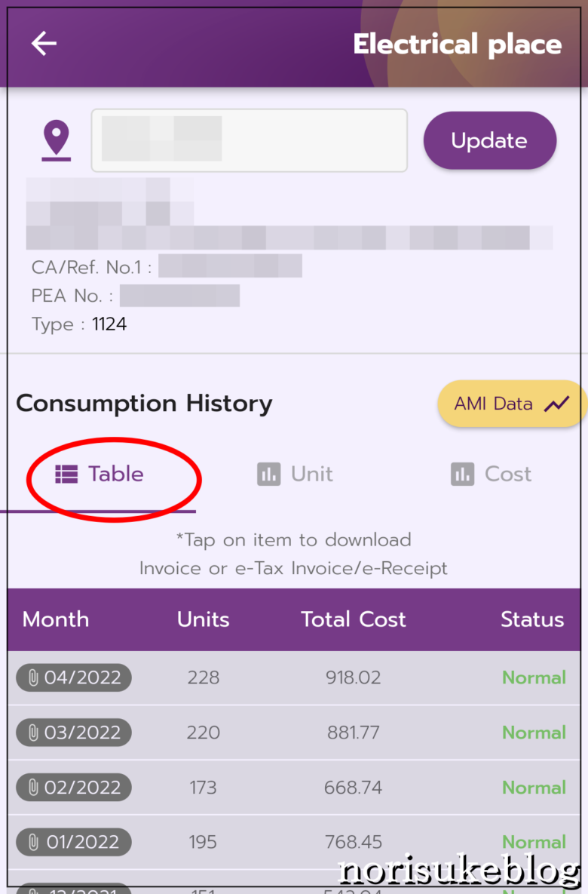Viewport: 588px width, 894px height.
Task: Focus the electrical place address field
Action: (x=250, y=140)
